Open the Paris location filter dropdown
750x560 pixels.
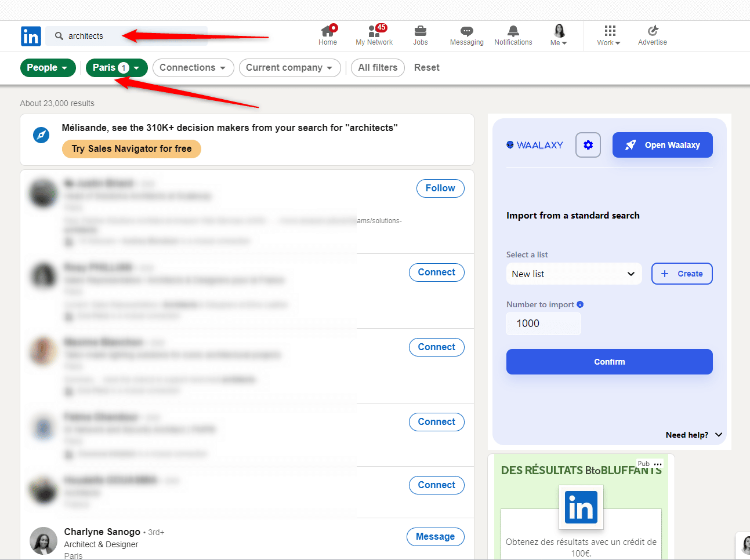(x=117, y=68)
